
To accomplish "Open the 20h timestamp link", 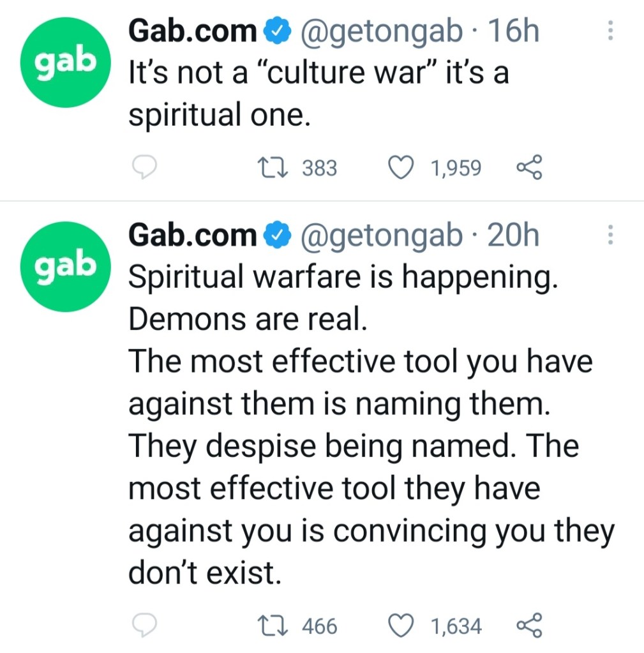I will click(x=513, y=236).
